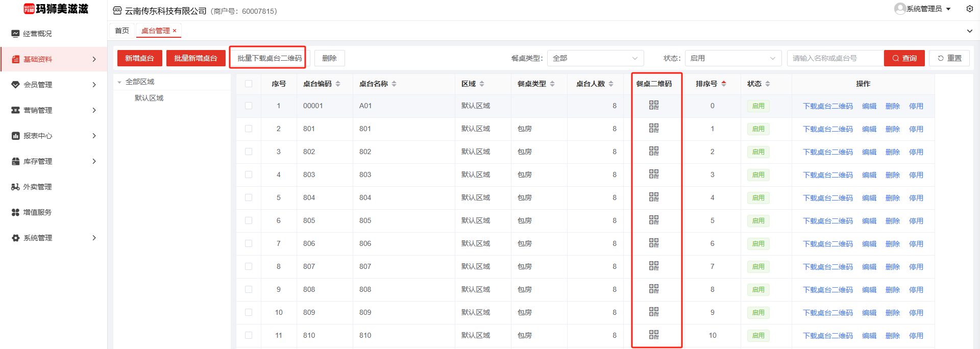Check the box for row 806

(249, 243)
